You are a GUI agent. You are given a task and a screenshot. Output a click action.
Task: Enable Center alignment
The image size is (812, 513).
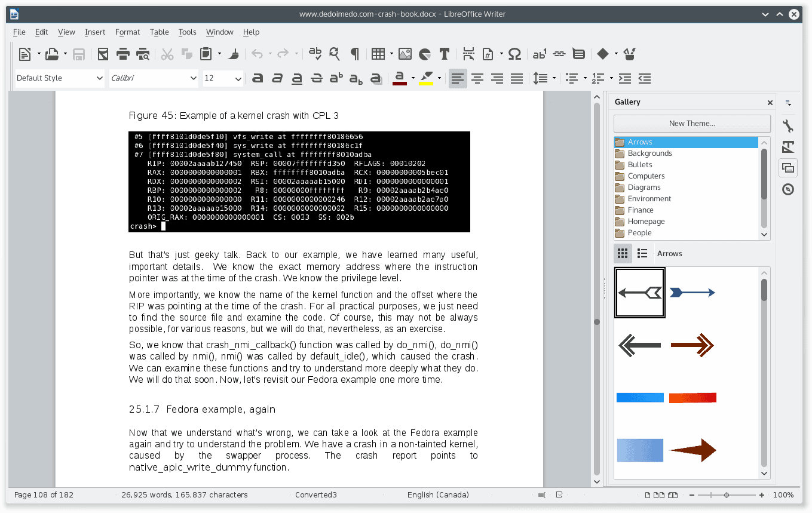pos(477,78)
